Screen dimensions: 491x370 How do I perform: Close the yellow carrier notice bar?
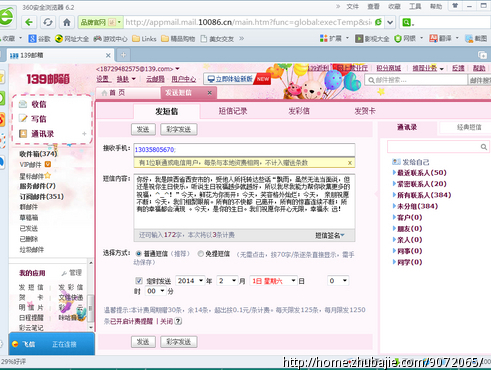coord(350,163)
